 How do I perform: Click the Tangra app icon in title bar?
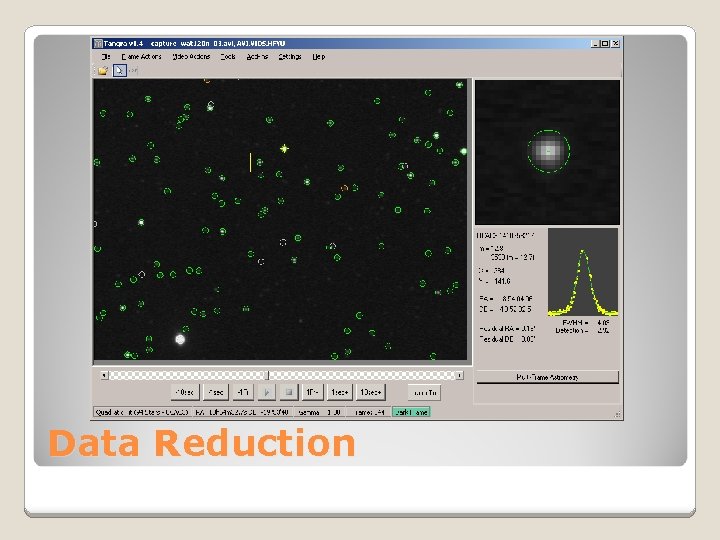pos(98,44)
